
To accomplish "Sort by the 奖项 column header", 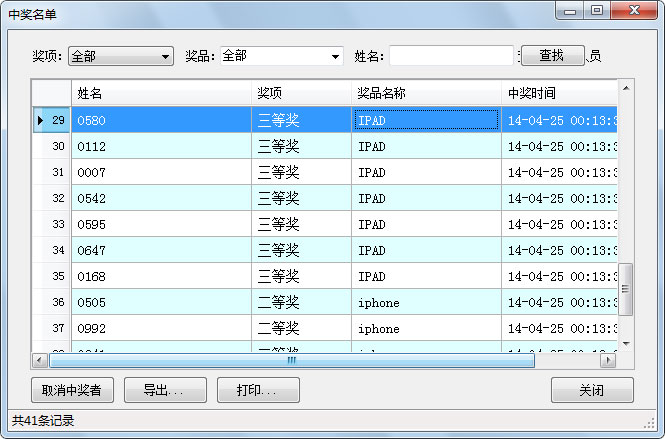I will click(301, 93).
